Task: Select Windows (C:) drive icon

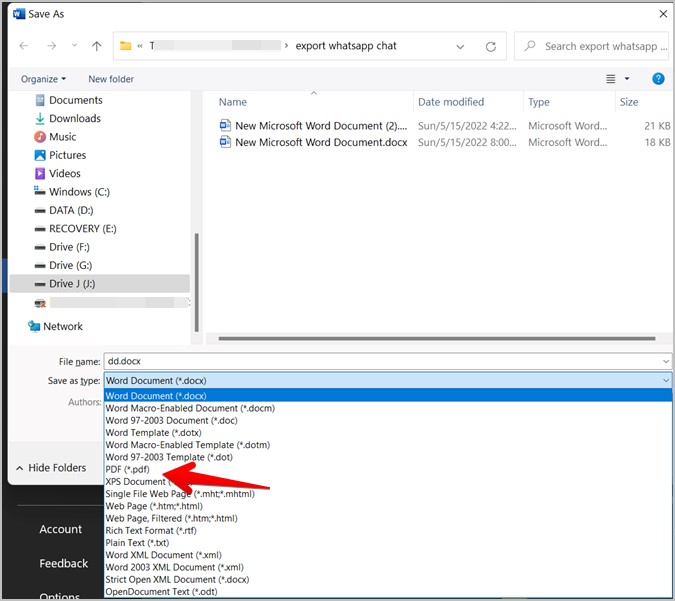Action: click(x=40, y=192)
